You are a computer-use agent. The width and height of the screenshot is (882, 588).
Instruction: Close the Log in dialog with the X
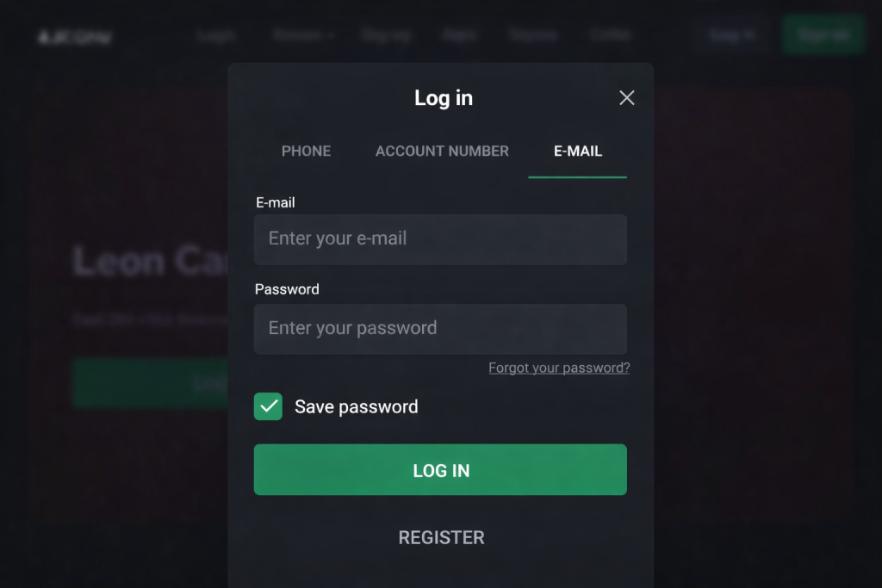(627, 98)
